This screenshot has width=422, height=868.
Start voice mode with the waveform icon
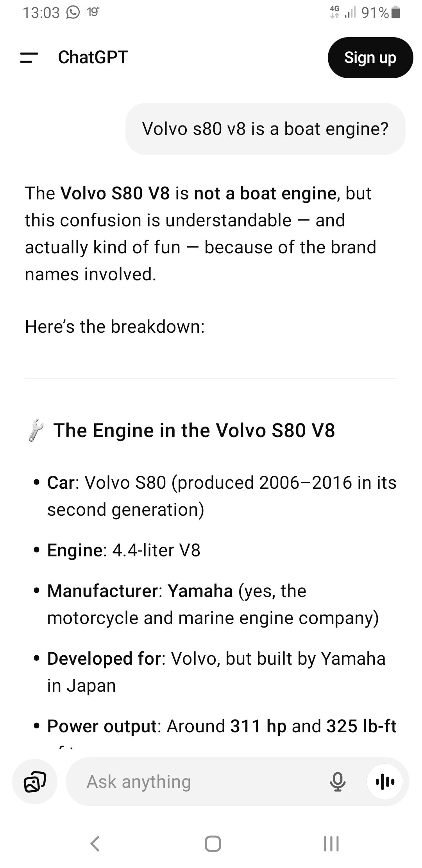(x=385, y=782)
